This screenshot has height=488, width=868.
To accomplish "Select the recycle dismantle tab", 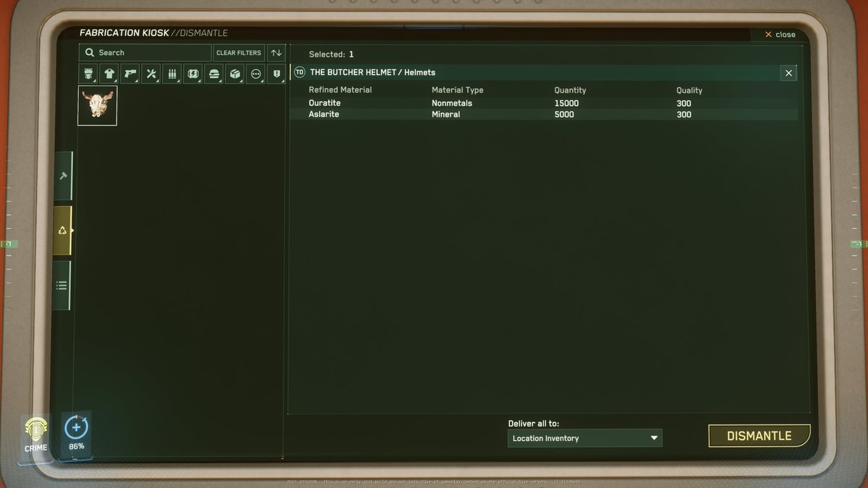I will point(64,230).
